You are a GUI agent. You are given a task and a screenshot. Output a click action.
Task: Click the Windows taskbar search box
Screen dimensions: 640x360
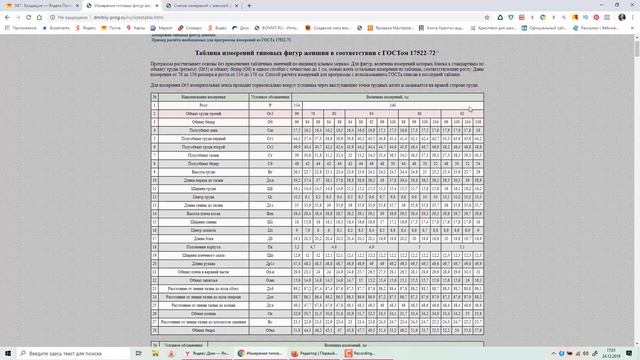click(74, 353)
